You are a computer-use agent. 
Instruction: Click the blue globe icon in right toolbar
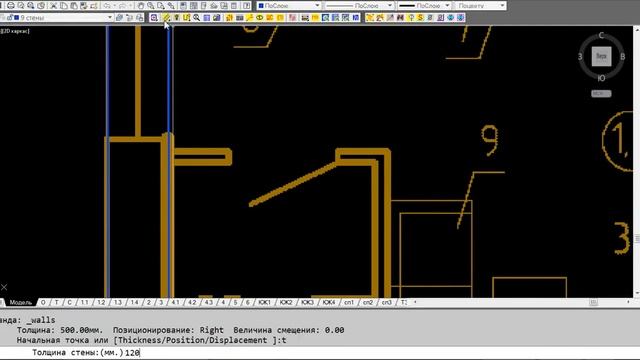pyautogui.click(x=451, y=18)
